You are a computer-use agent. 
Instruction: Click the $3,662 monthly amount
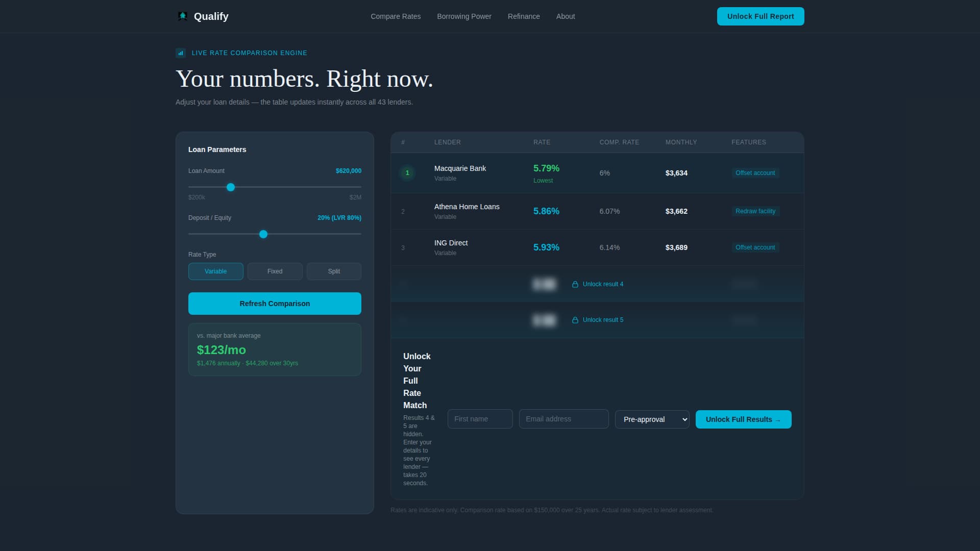click(676, 211)
